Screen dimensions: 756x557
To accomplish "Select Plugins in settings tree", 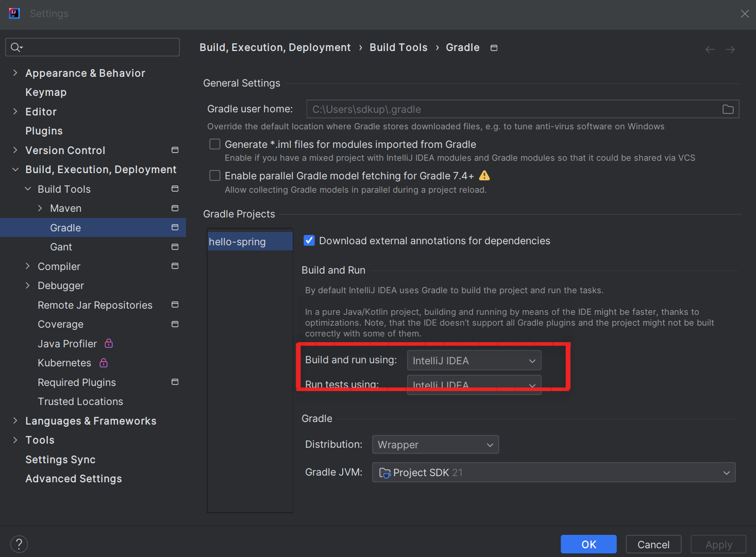I will click(44, 131).
